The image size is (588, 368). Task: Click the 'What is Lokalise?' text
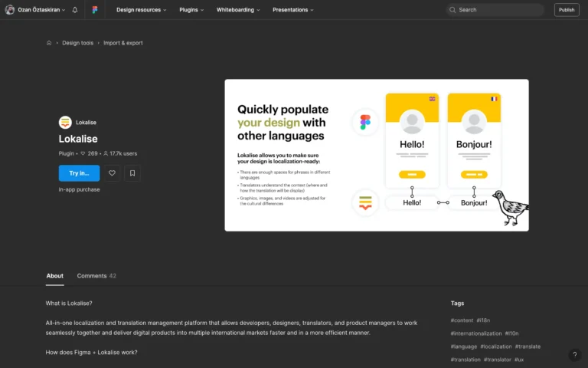(69, 304)
